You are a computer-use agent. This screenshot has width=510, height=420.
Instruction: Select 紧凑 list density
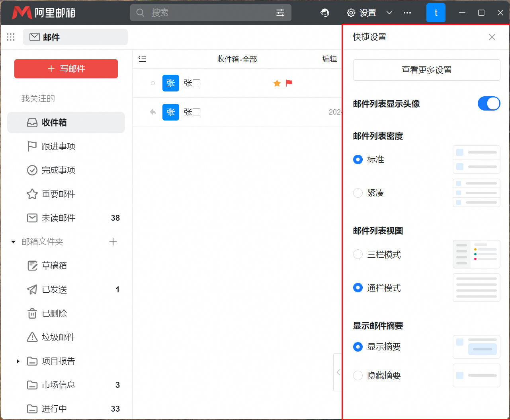click(x=358, y=193)
